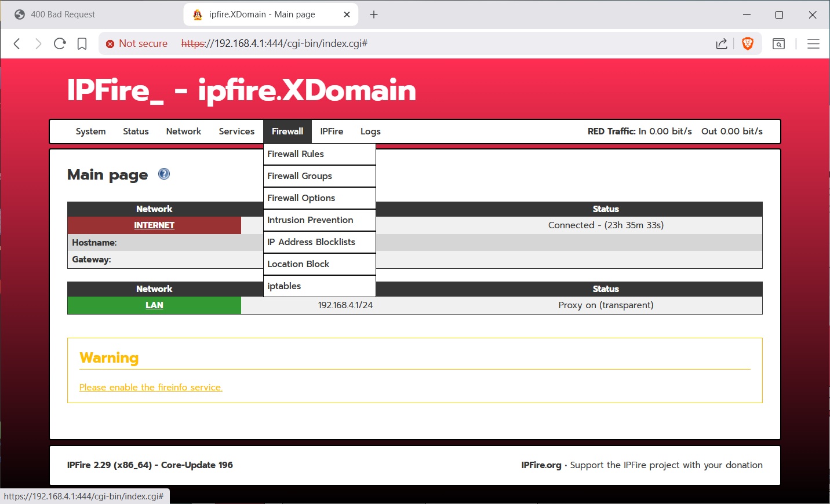The image size is (830, 504).
Task: Expand the Network menu in navigation bar
Action: click(x=183, y=132)
